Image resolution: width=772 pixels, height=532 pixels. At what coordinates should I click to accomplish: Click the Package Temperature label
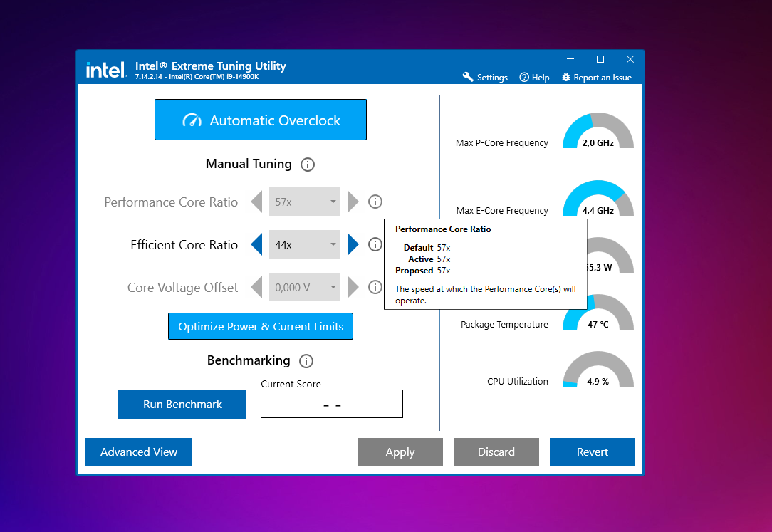[x=504, y=324]
